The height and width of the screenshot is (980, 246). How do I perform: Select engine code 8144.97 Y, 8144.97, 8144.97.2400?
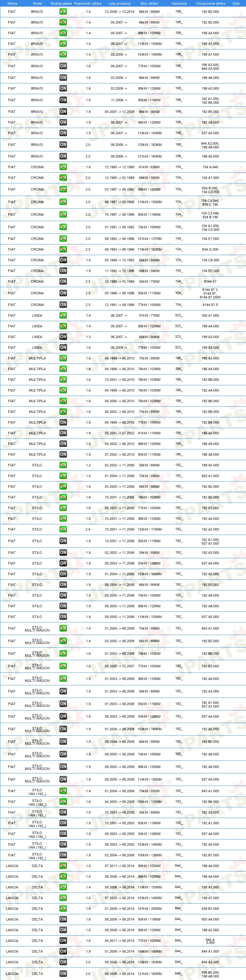(210, 293)
